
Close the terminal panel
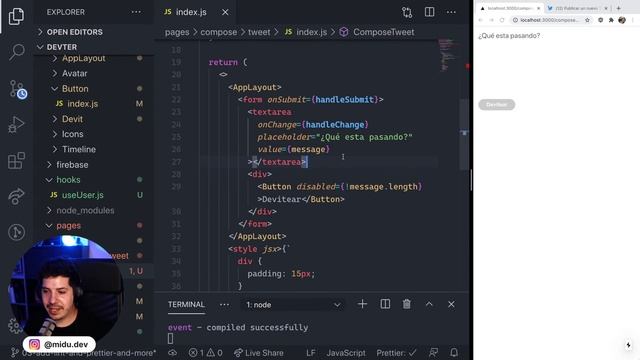click(451, 304)
